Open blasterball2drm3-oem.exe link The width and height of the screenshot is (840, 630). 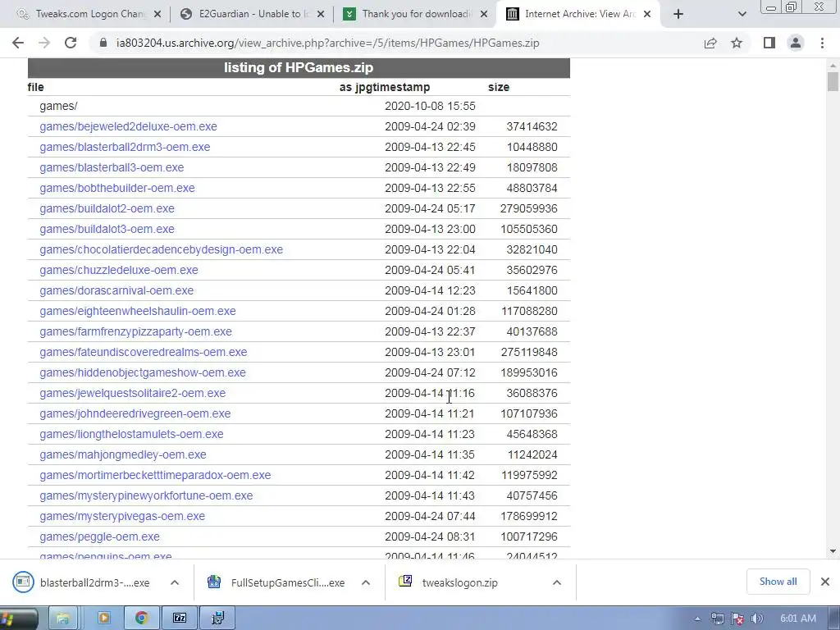[125, 147]
